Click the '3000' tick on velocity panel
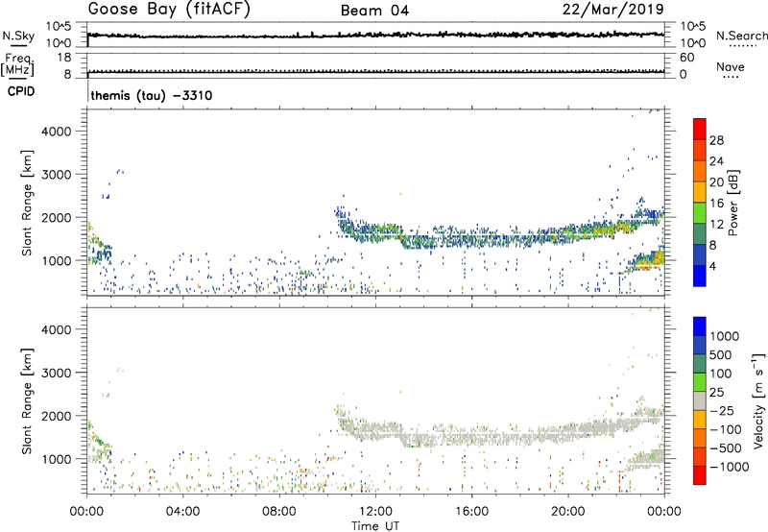768x532 pixels. point(57,373)
